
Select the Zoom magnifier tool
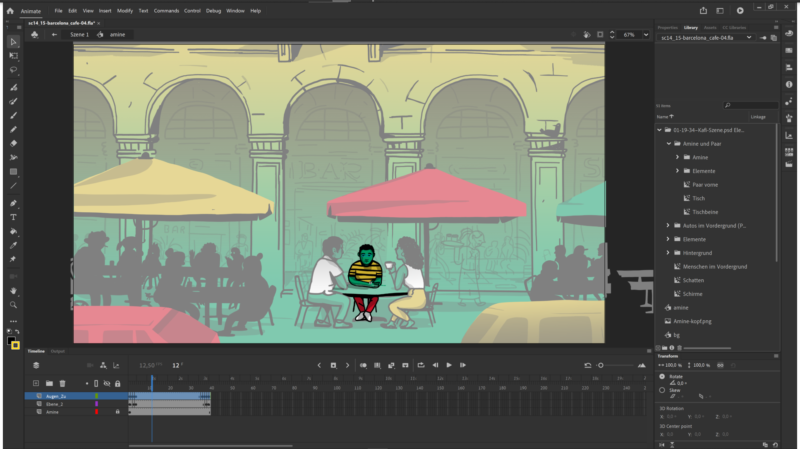(14, 304)
